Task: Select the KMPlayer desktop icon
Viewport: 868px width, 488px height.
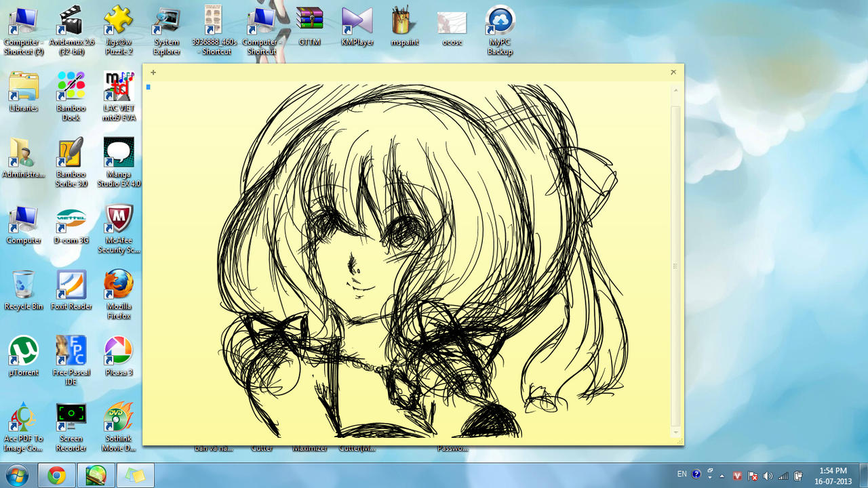Action: 357,27
